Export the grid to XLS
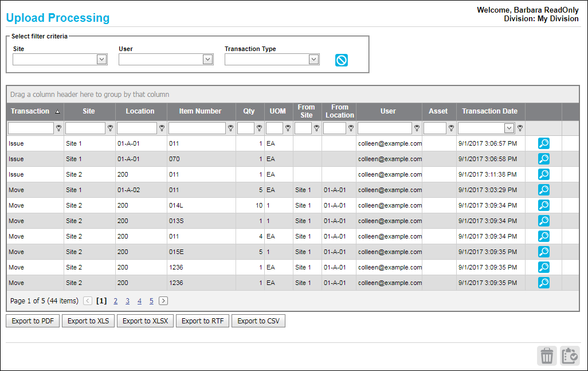The image size is (588, 371). (x=88, y=321)
